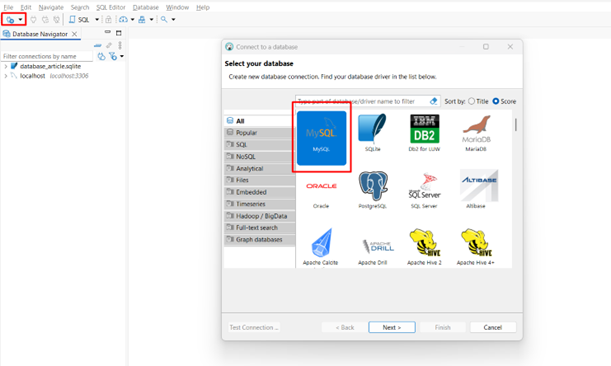Select localhost connection in the navigator

point(32,76)
